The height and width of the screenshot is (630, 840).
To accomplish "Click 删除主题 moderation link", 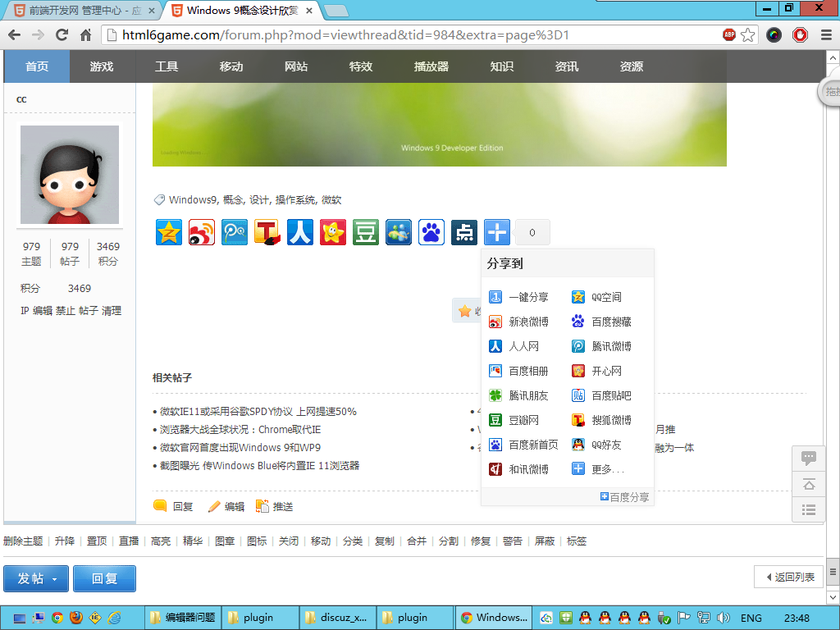I will click(x=23, y=541).
